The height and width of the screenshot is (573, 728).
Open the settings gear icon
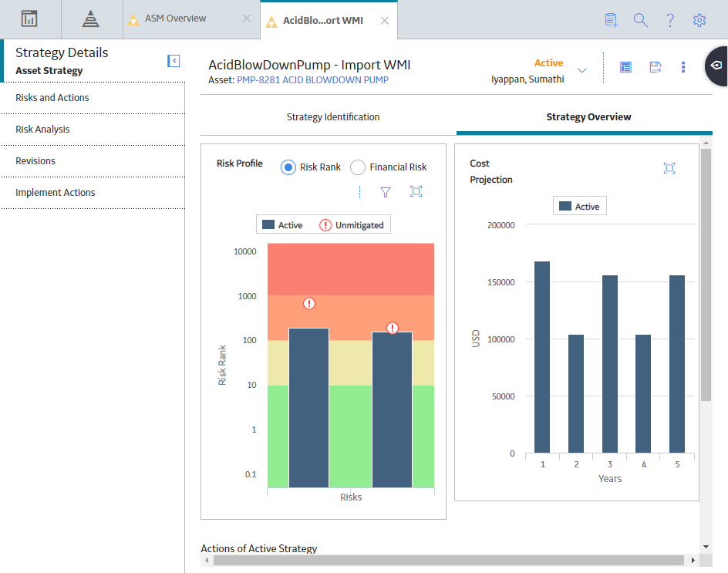point(699,20)
